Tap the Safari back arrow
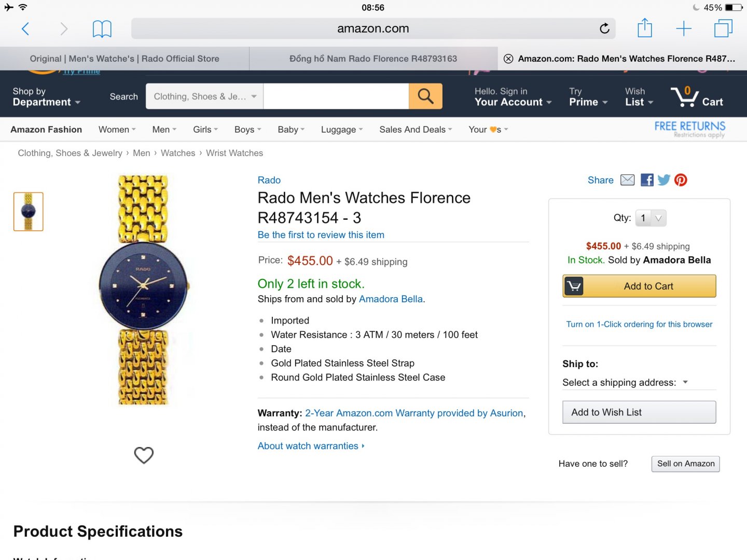 click(25, 29)
